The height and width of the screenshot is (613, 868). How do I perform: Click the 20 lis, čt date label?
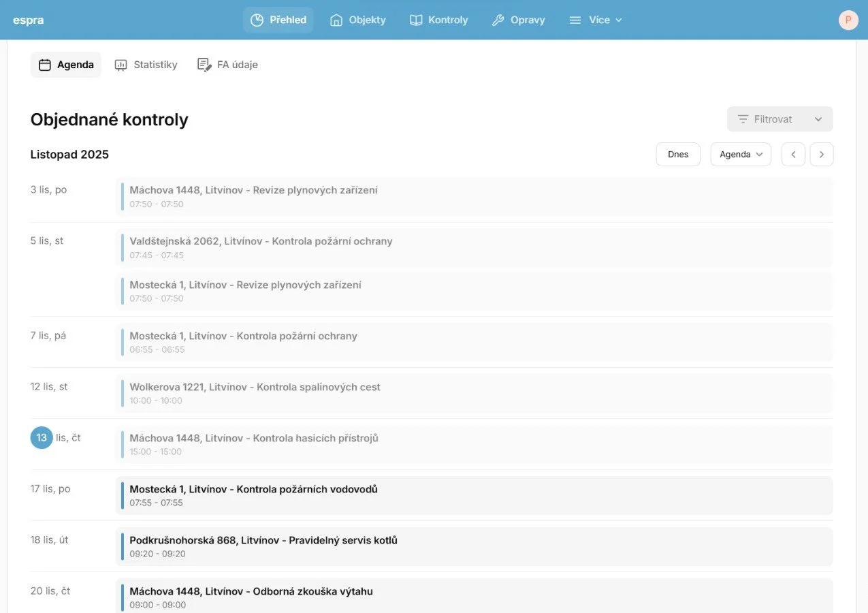tap(50, 591)
